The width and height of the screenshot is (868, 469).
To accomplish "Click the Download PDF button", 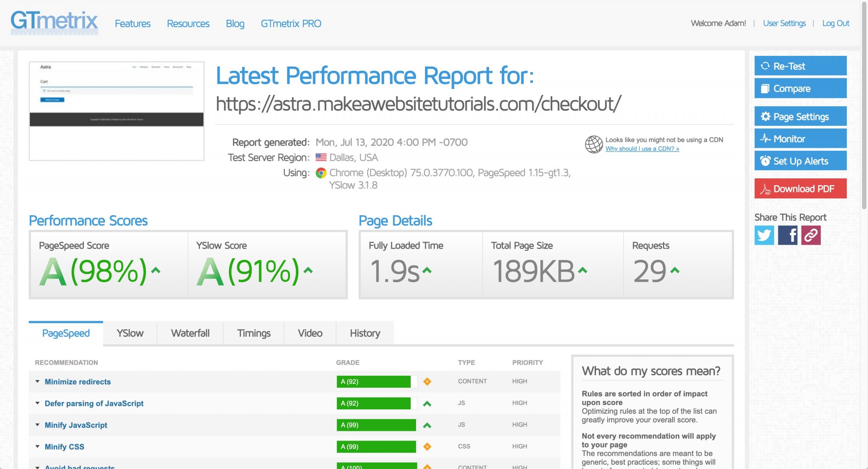I will click(800, 189).
